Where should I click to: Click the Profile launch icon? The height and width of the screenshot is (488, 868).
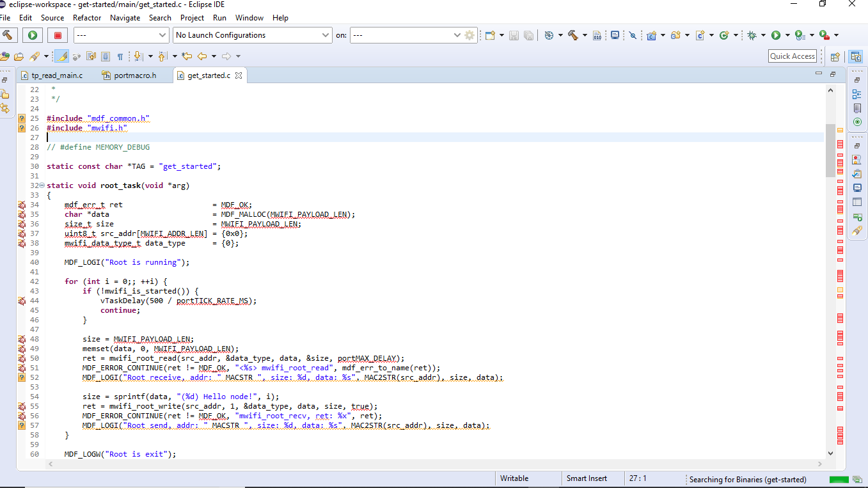[x=800, y=35]
